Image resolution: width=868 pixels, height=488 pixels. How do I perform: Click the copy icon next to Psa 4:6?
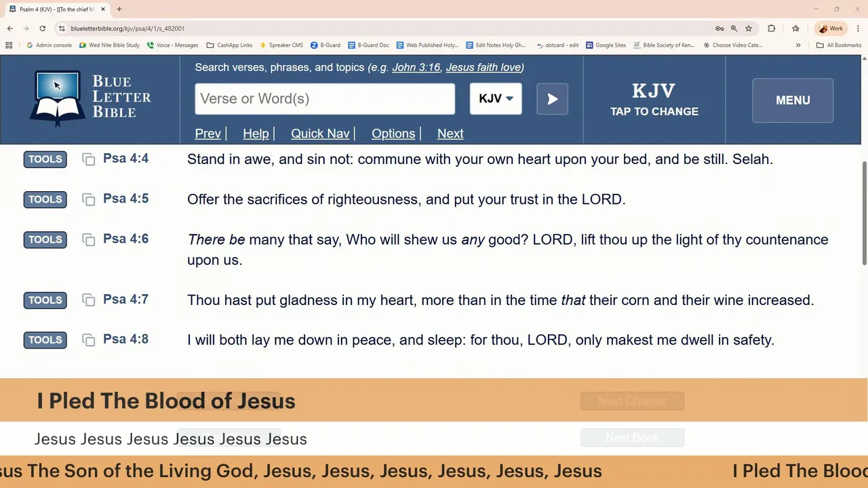[88, 239]
